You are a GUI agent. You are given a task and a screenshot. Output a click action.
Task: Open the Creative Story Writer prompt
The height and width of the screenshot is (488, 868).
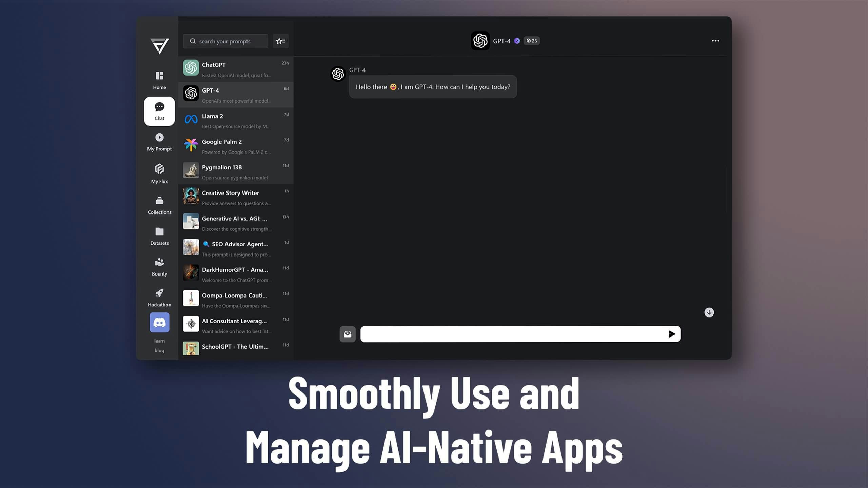(236, 197)
